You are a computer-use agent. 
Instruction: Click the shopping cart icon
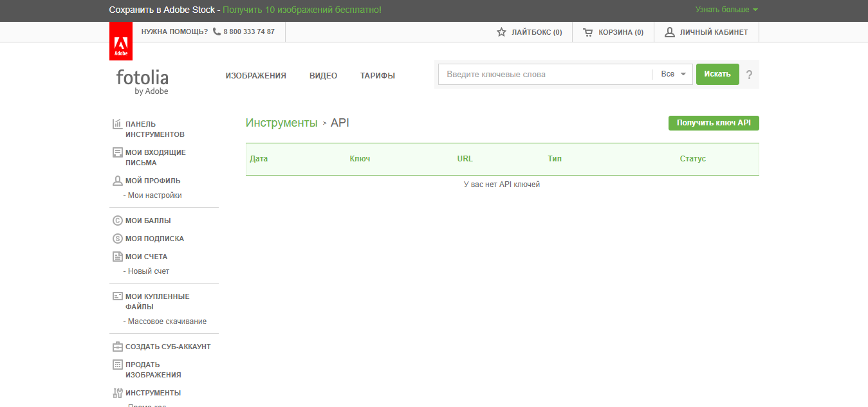point(588,32)
